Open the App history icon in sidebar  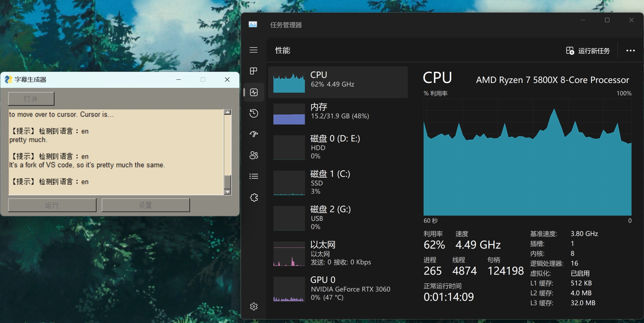254,113
